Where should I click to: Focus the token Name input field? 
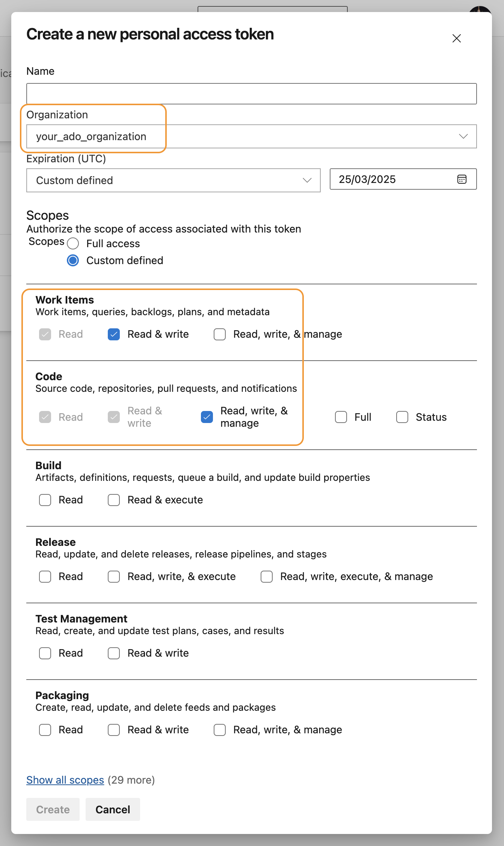[x=251, y=94]
